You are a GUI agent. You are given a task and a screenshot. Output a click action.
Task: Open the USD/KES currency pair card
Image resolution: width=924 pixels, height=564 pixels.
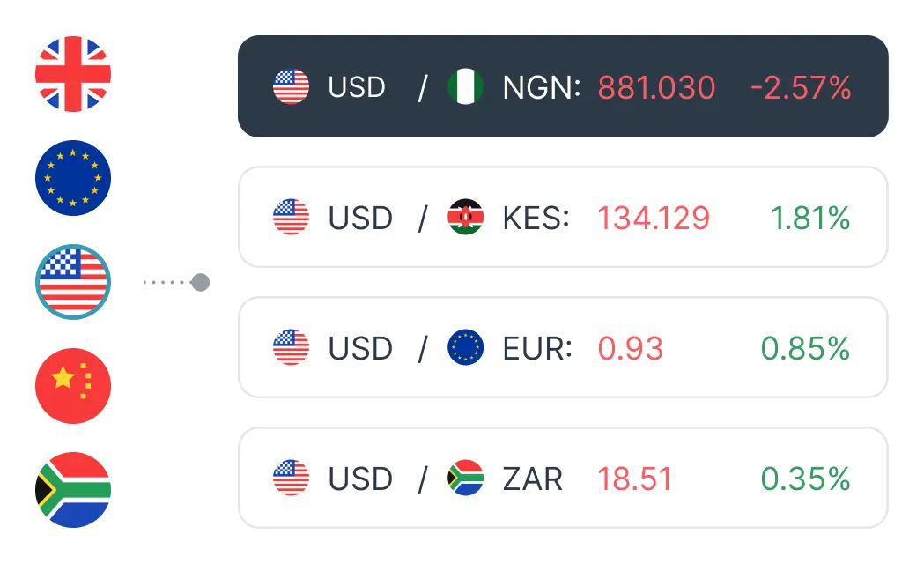point(564,217)
